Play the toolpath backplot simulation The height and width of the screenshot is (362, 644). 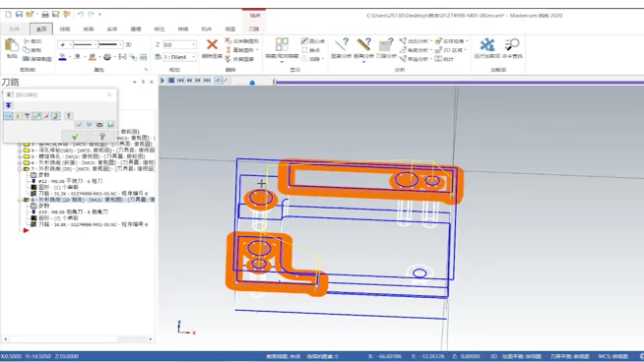[x=162, y=81]
